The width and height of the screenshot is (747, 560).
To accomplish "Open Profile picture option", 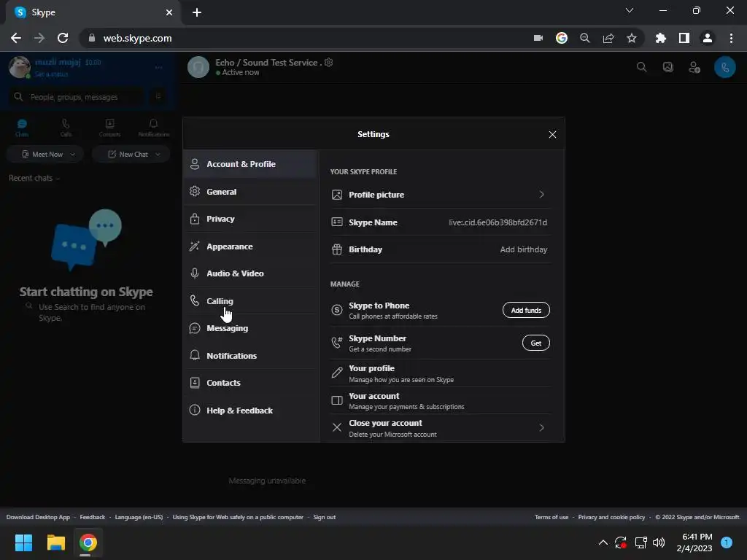I will coord(440,195).
